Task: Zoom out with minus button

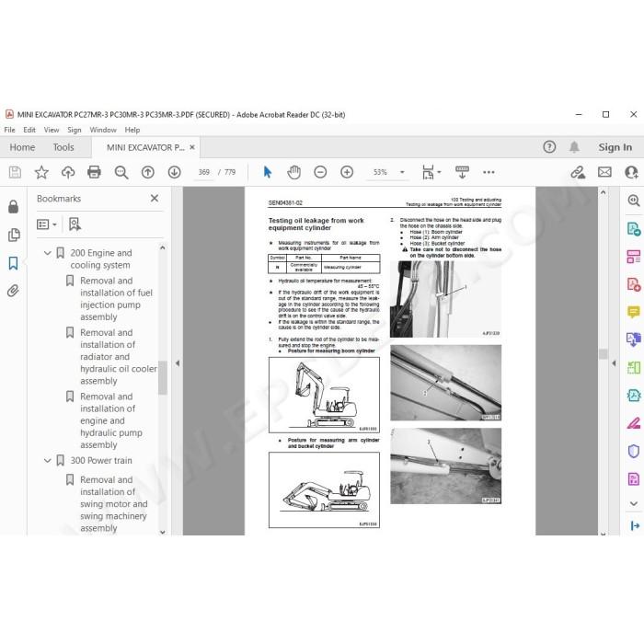Action: [320, 172]
